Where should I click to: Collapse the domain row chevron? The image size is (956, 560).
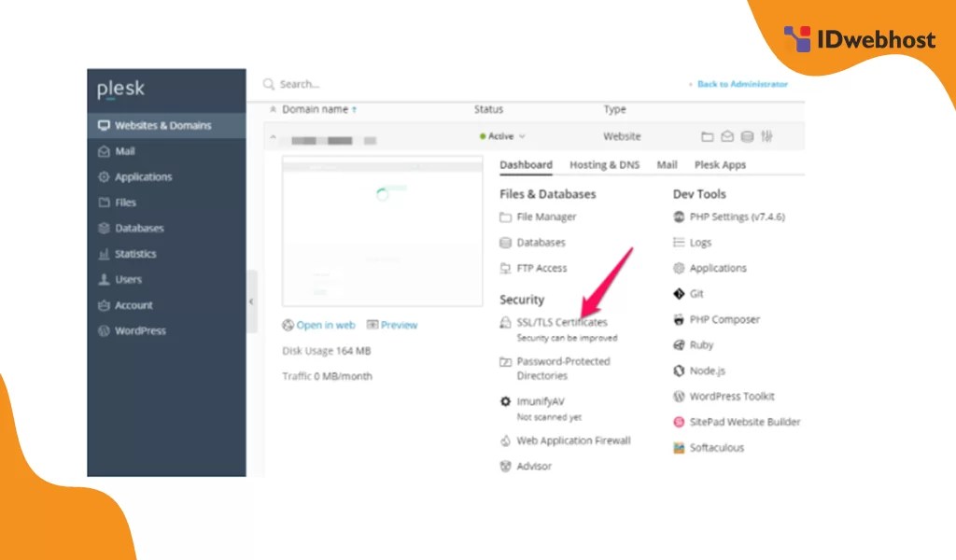pyautogui.click(x=273, y=138)
